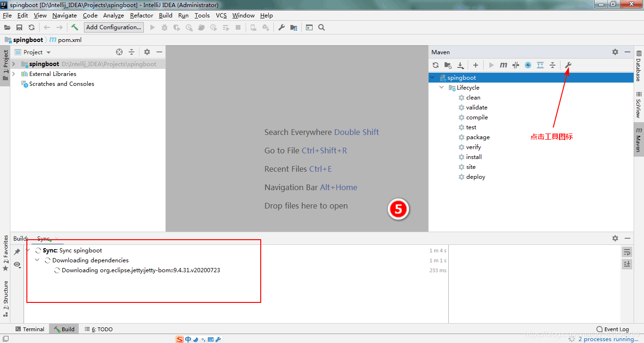Download sources and documentation in Maven panel
644x343 pixels.
pyautogui.click(x=461, y=65)
